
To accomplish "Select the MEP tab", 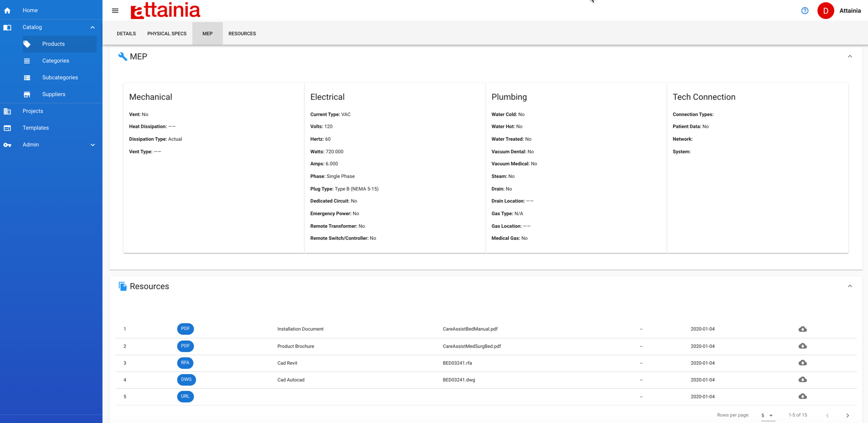I will coord(208,34).
